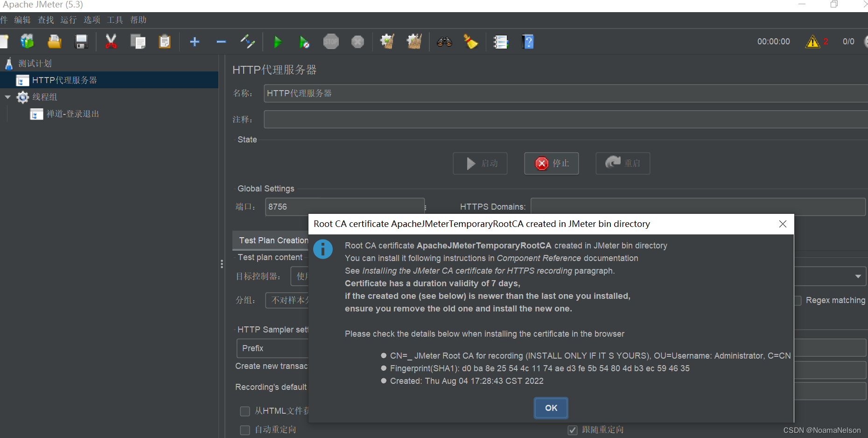
Task: Click the Toggle enable/disable icon
Action: coord(248,42)
